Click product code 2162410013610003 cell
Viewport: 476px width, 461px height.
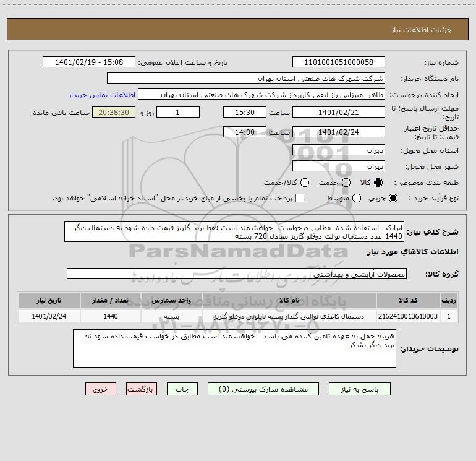(408, 316)
